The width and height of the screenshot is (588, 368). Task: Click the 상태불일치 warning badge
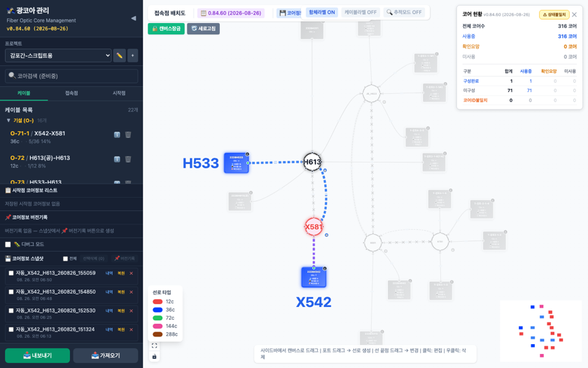click(554, 15)
